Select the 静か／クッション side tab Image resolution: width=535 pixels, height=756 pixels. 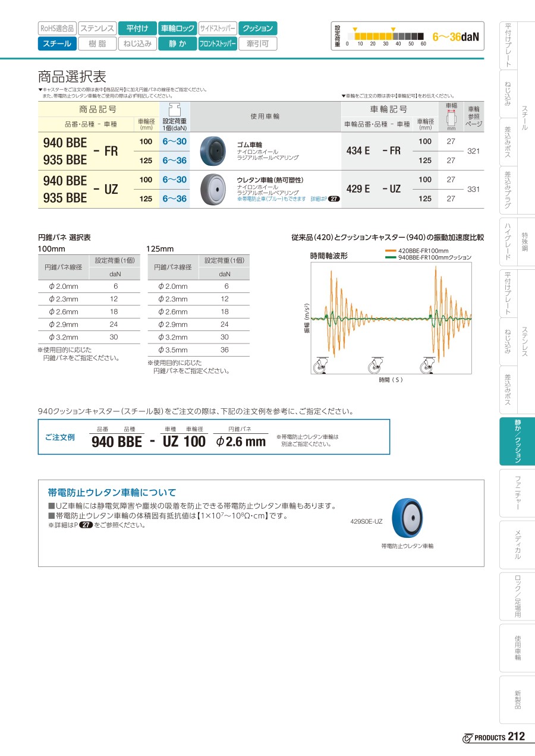517,440
